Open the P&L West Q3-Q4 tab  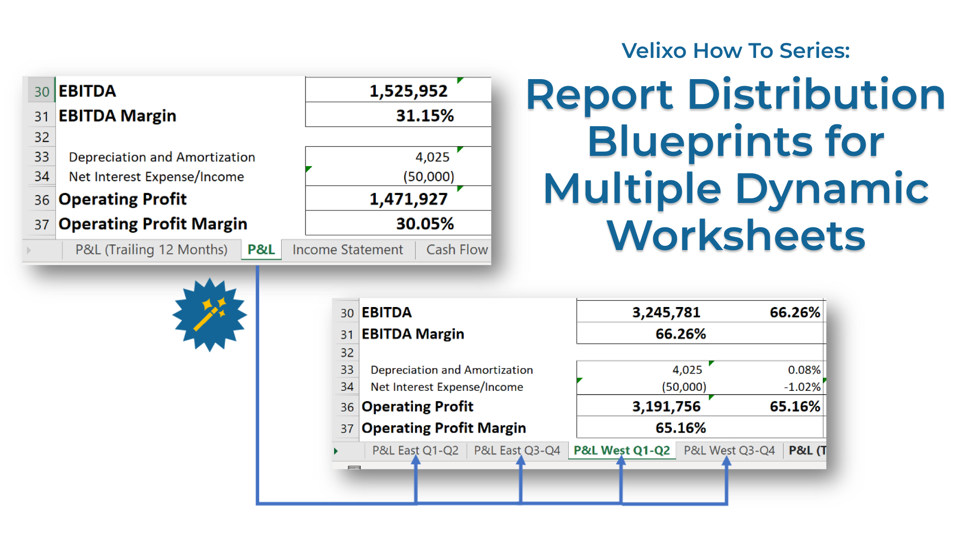(x=729, y=451)
